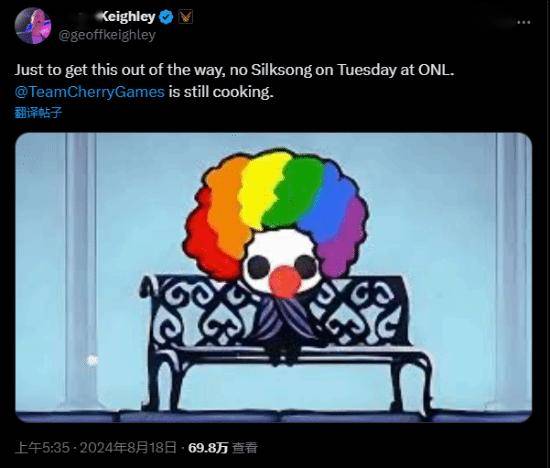Click 翻译帖子 to translate the post

[38, 113]
